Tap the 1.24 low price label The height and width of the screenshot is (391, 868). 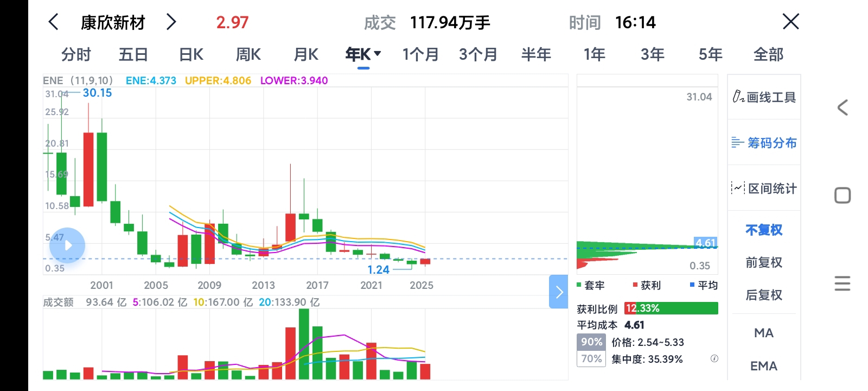[x=378, y=269]
